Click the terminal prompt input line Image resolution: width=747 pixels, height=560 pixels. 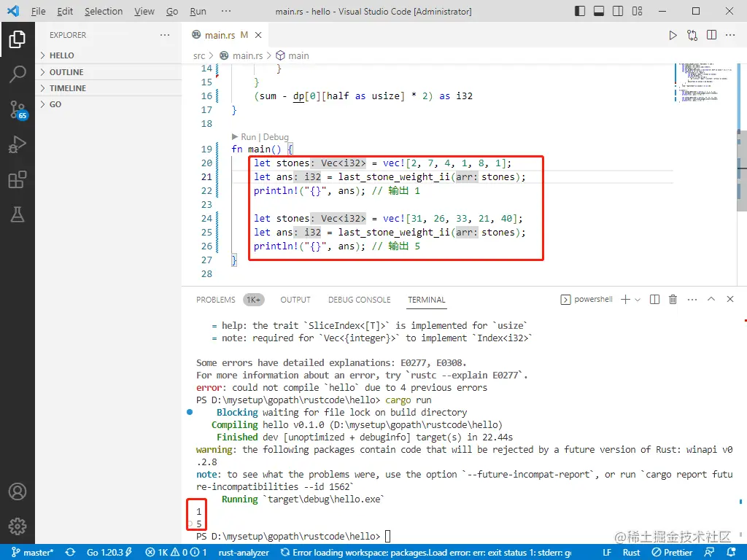click(x=387, y=536)
